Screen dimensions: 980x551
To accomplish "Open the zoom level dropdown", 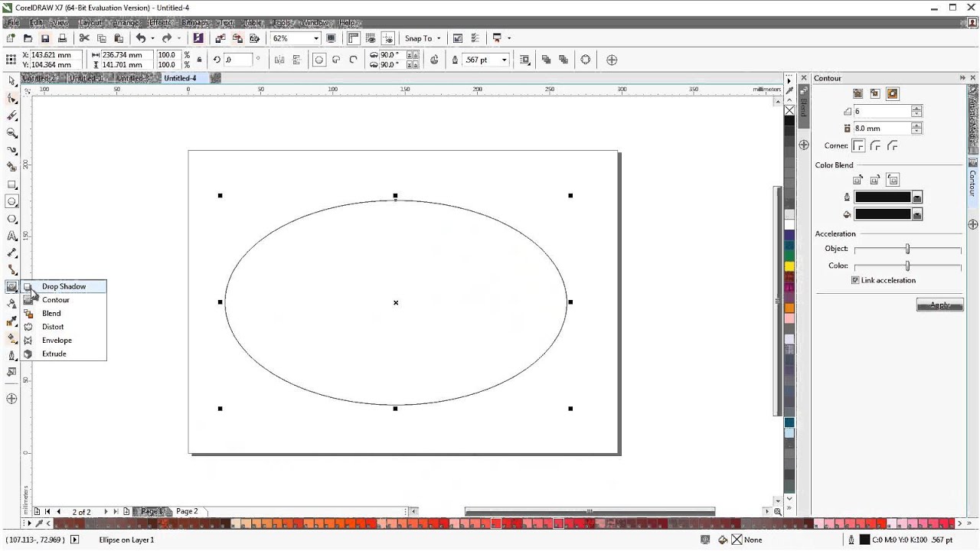I will tap(316, 38).
